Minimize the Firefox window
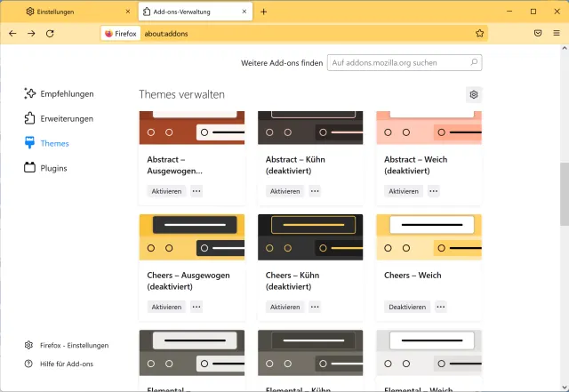 pyautogui.click(x=509, y=12)
